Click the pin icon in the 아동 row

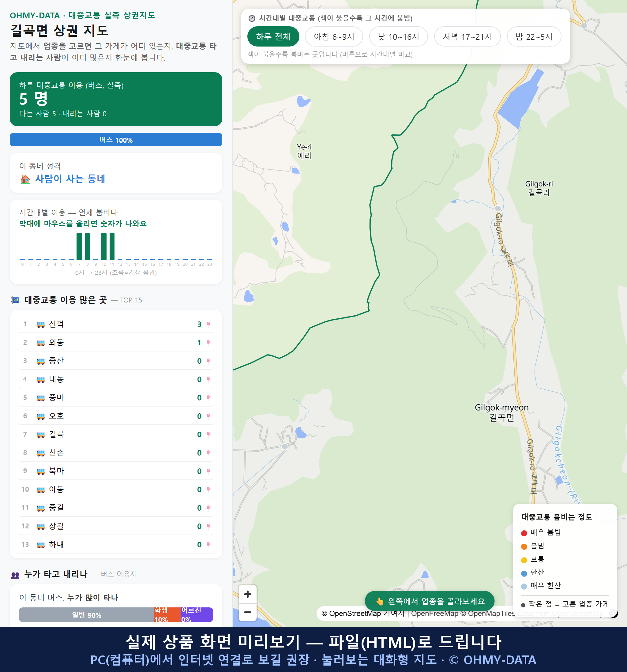[x=208, y=490]
